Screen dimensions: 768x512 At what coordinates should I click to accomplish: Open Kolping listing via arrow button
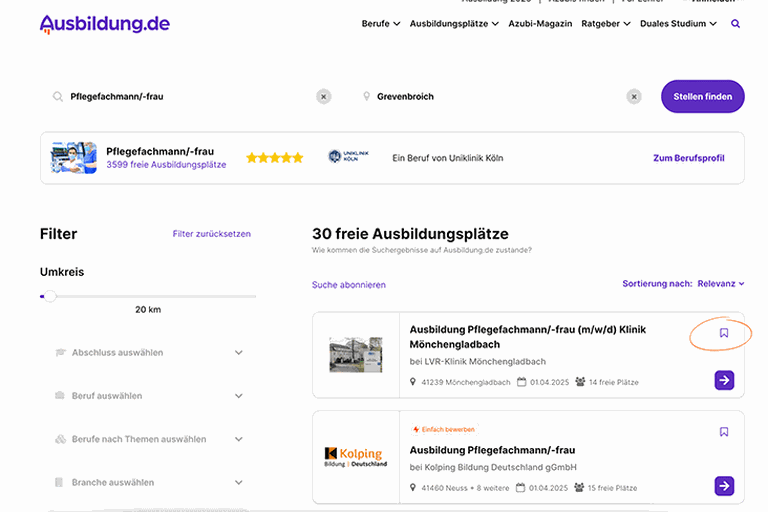(x=724, y=486)
